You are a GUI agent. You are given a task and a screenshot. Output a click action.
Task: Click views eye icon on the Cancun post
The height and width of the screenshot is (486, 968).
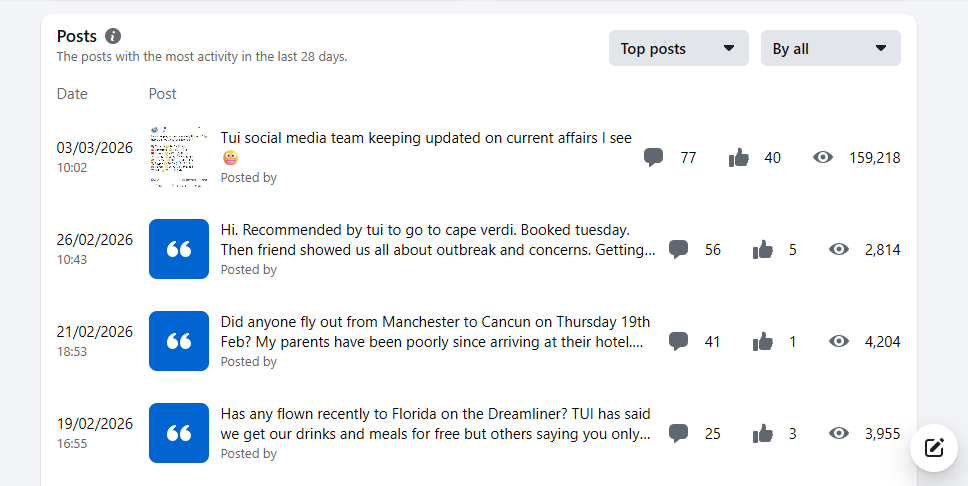point(838,341)
